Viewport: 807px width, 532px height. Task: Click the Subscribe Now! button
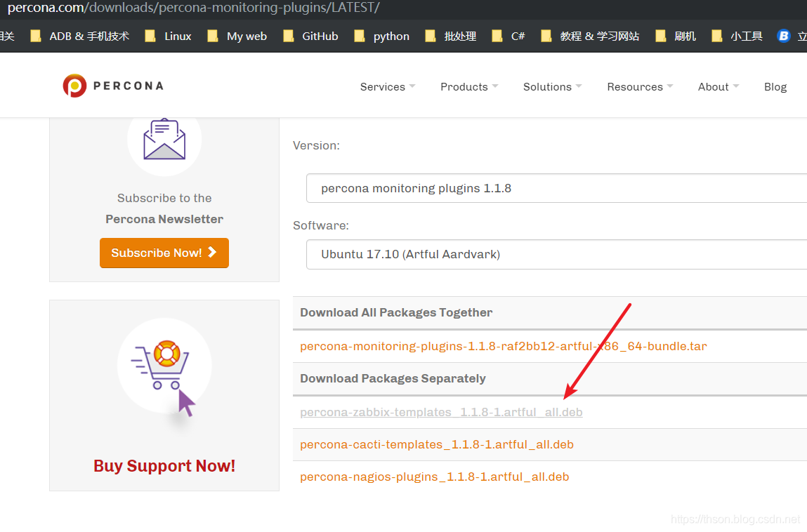tap(164, 253)
